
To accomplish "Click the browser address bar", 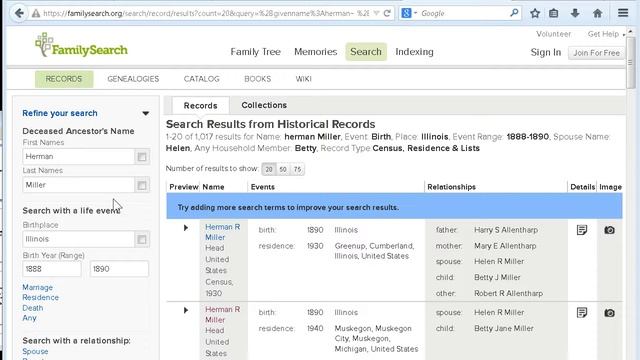I will [206, 13].
